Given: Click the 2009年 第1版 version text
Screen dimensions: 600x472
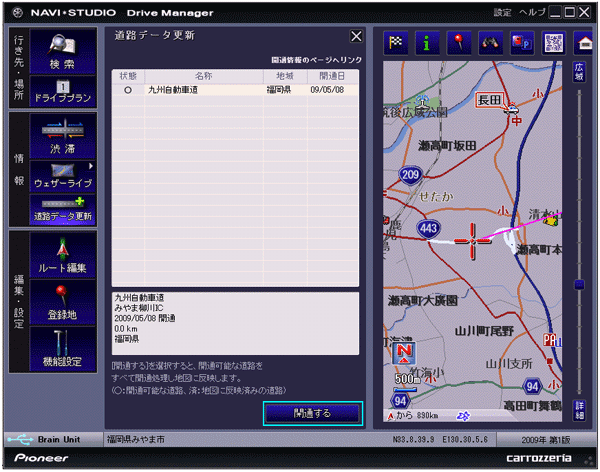Looking at the screenshot, I should pyautogui.click(x=546, y=440).
